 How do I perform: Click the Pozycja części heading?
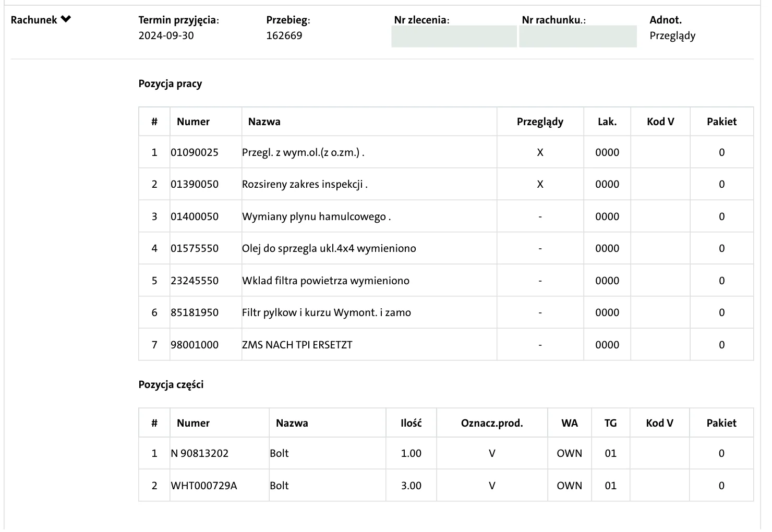(x=171, y=385)
